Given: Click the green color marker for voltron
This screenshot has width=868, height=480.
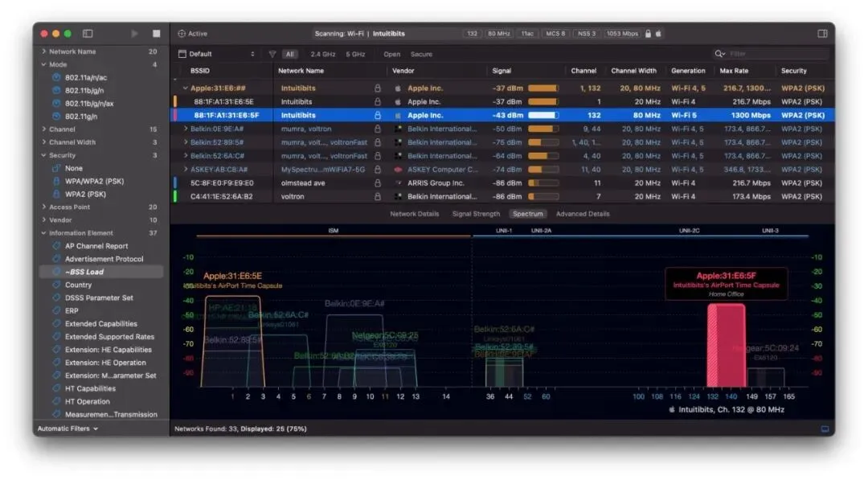Looking at the screenshot, I should tap(175, 196).
